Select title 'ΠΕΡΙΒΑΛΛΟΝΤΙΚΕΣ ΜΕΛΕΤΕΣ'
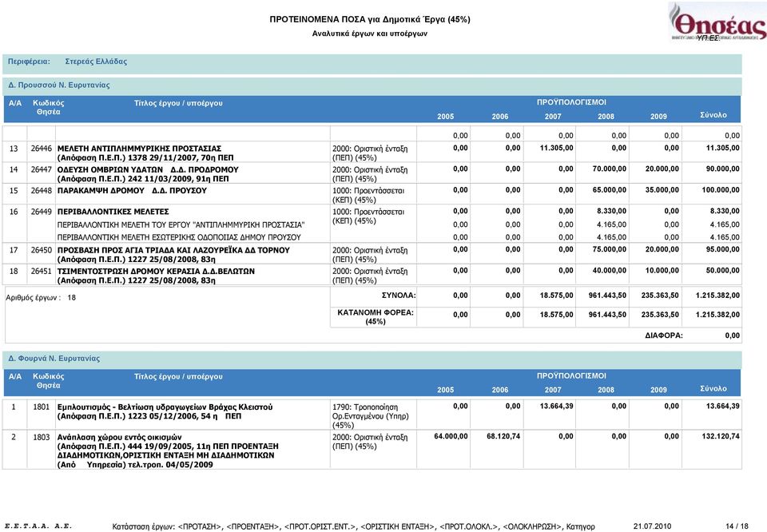This screenshot has width=767, height=532. (x=113, y=212)
